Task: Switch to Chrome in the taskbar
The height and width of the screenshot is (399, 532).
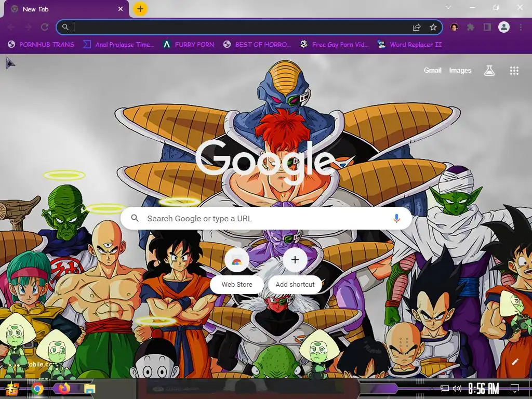Action: coord(37,389)
